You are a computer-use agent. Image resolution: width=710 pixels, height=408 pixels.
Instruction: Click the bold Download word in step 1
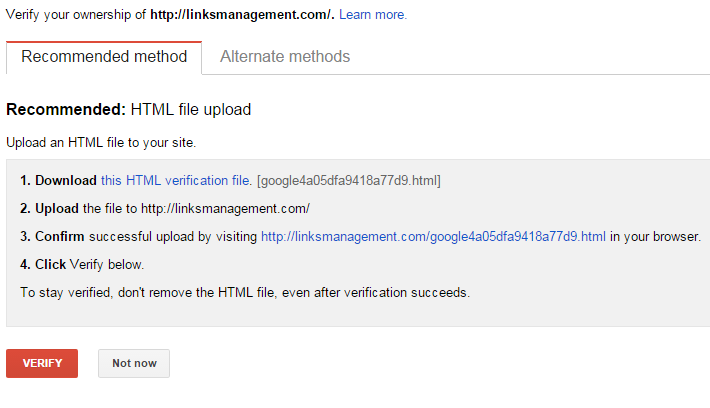(x=66, y=181)
